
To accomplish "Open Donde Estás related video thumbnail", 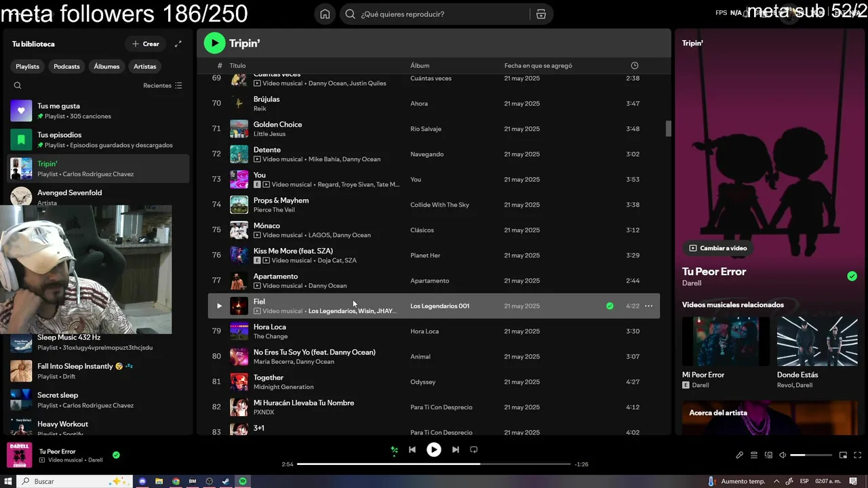I will 817,342.
